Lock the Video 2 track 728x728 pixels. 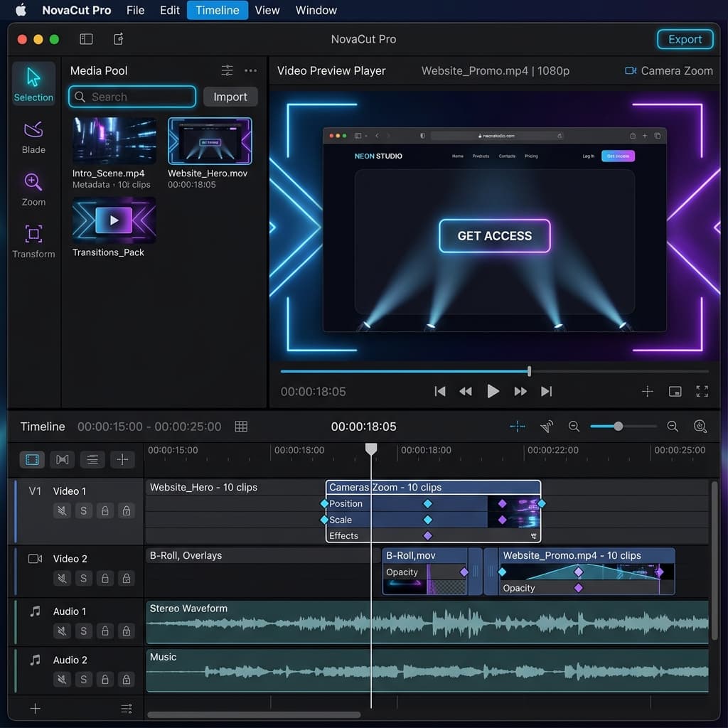pyautogui.click(x=105, y=579)
